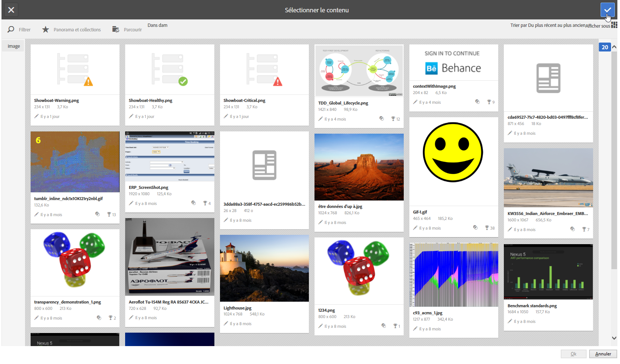Click trophy score icon on Gif-1.gif card
The height and width of the screenshot is (364, 620).
pyautogui.click(x=487, y=228)
